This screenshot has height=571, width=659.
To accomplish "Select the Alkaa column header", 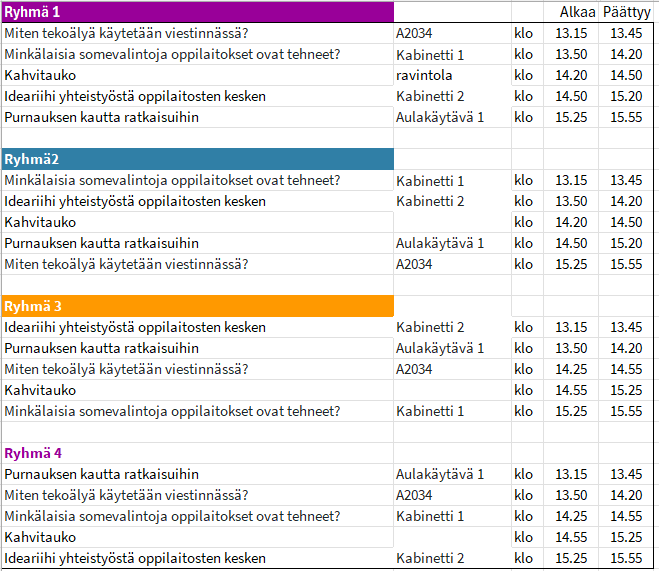I will [576, 12].
